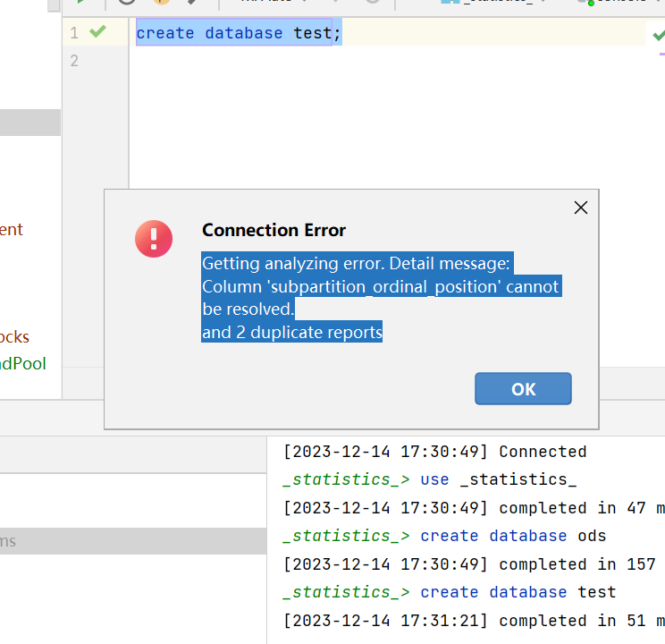This screenshot has width=665, height=644.
Task: Click 'Getting analyzing error. Detail message:' text
Action: 358,263
